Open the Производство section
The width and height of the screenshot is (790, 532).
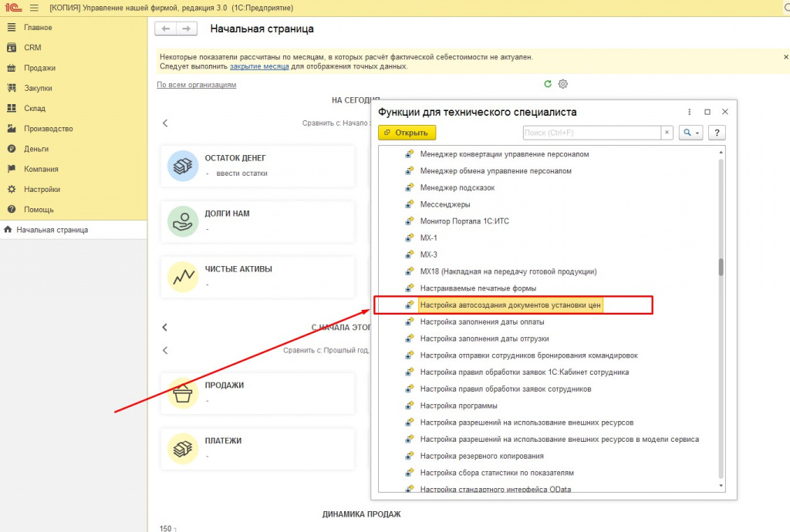click(49, 128)
